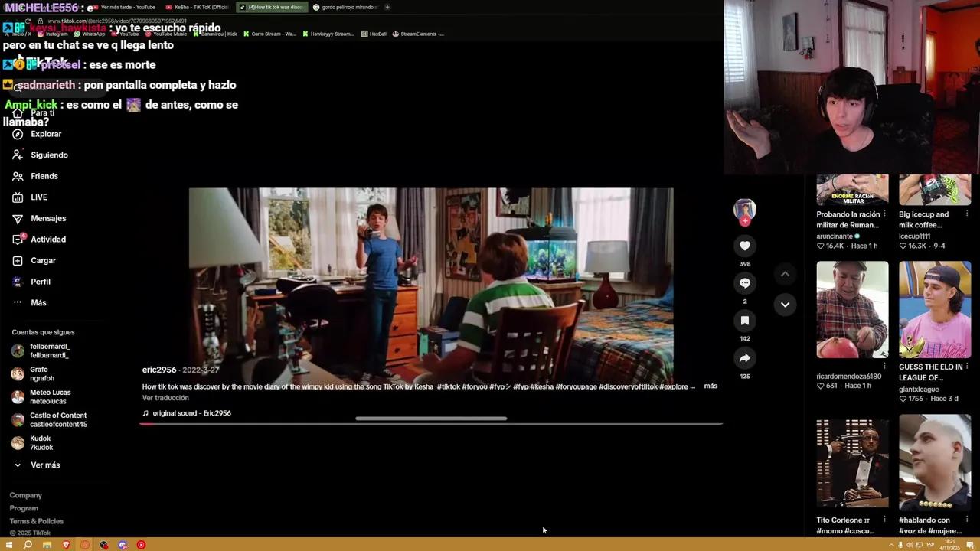Open Big icecup and milk coffee thumbnail
This screenshot has width=980, height=551.
coord(935,190)
